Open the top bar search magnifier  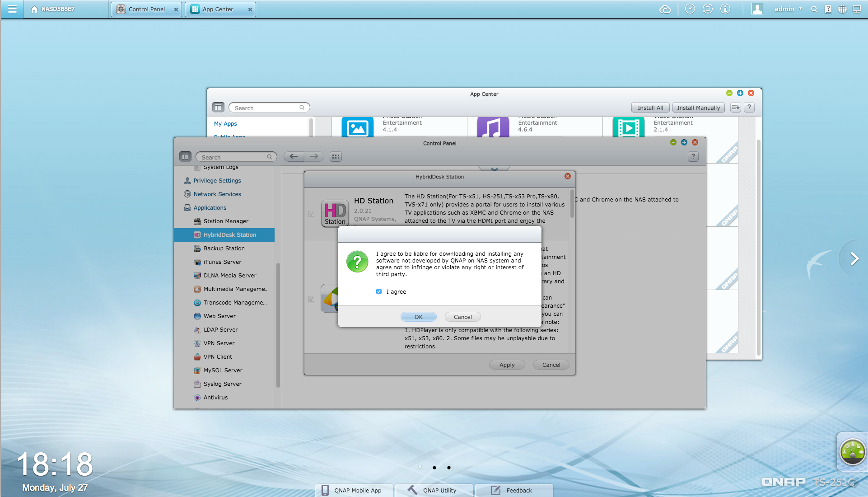[x=814, y=9]
